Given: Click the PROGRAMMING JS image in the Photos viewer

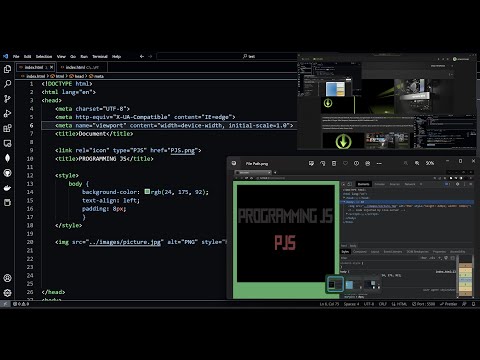Looking at the screenshot, I should [x=286, y=233].
